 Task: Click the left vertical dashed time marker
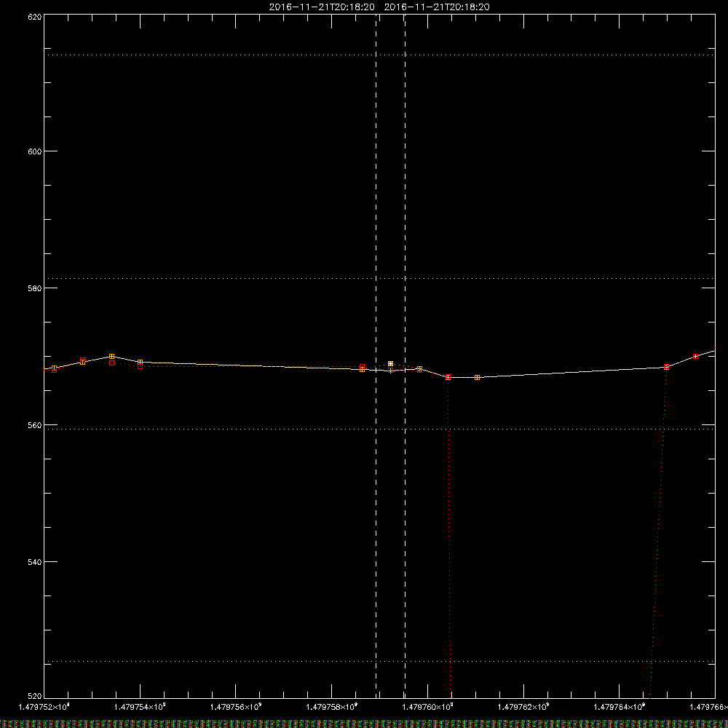click(x=376, y=355)
